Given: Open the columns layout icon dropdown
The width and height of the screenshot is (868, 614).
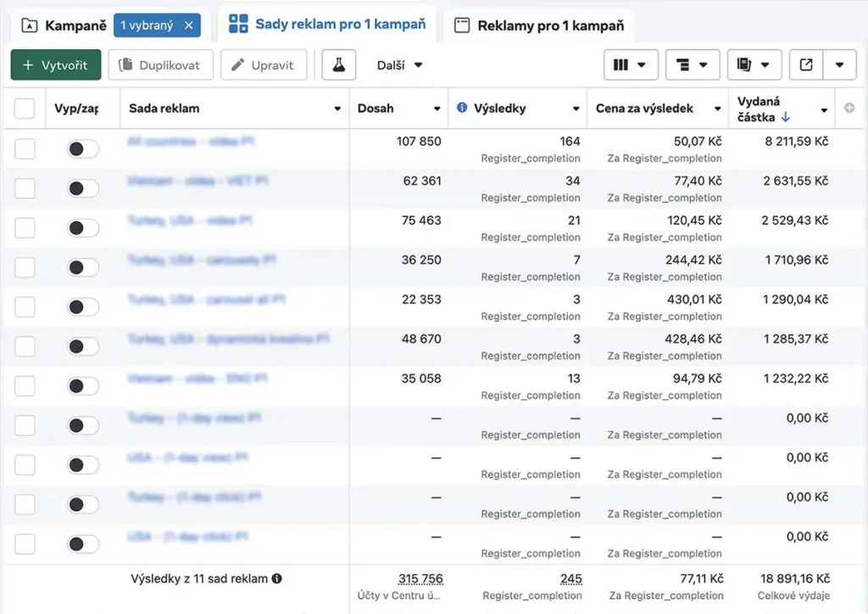Looking at the screenshot, I should (x=630, y=64).
